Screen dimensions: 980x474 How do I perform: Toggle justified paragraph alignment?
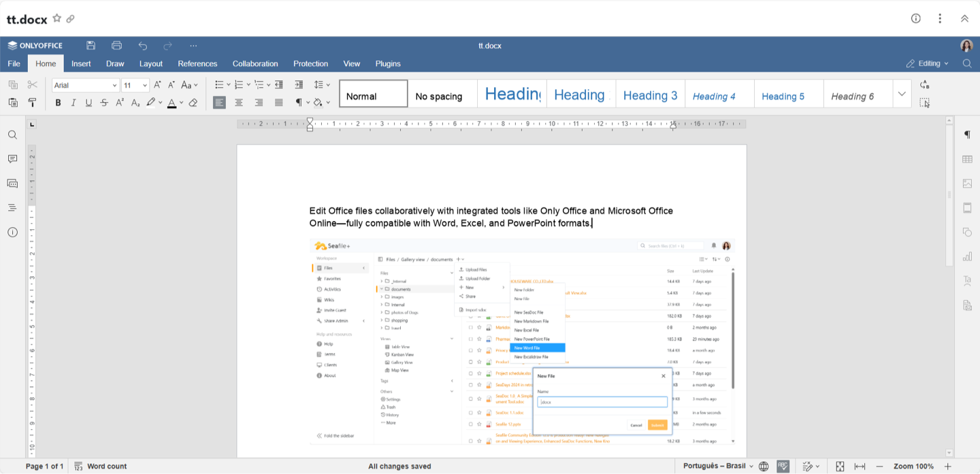click(279, 103)
